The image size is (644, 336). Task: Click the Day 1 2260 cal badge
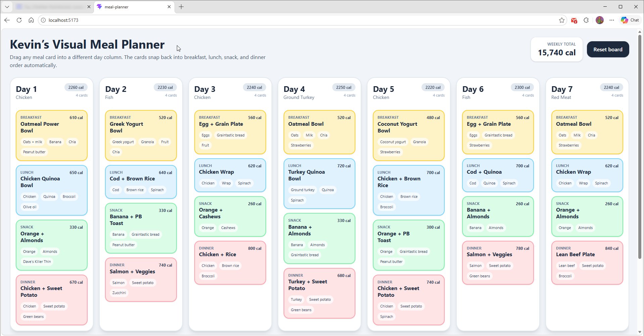pos(76,87)
